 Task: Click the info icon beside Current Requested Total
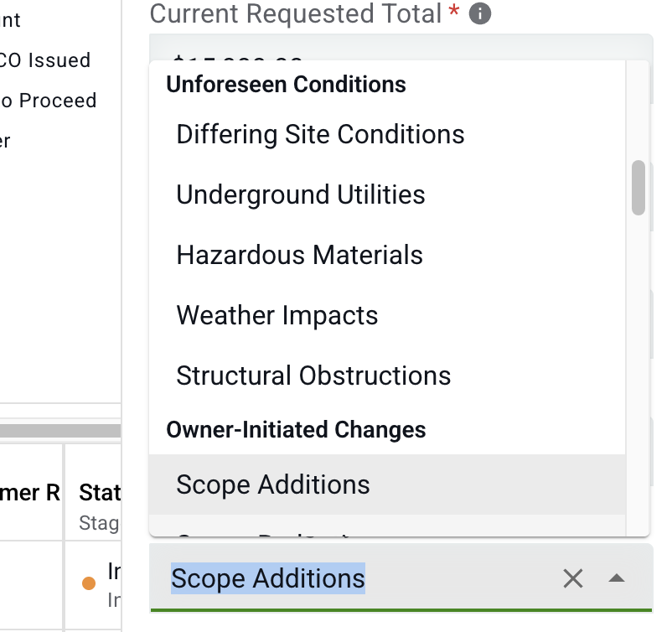tap(479, 13)
